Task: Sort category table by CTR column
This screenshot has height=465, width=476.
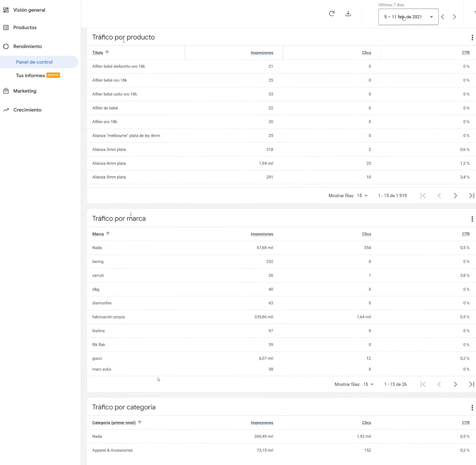Action: (466, 423)
